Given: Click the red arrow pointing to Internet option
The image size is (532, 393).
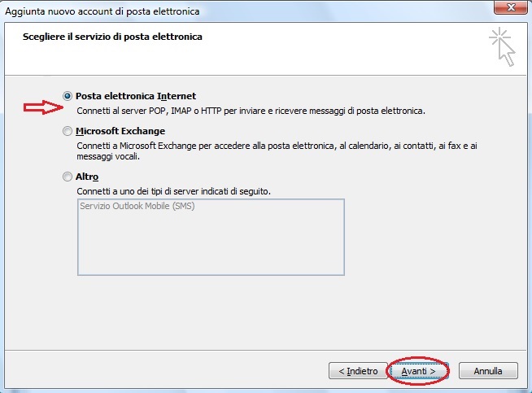Looking at the screenshot, I should tap(41, 107).
